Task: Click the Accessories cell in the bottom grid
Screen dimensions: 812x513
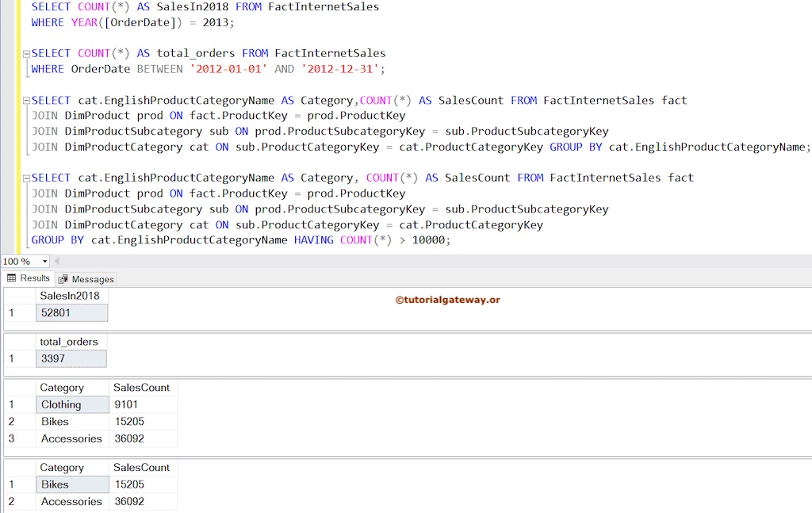Action: point(71,501)
